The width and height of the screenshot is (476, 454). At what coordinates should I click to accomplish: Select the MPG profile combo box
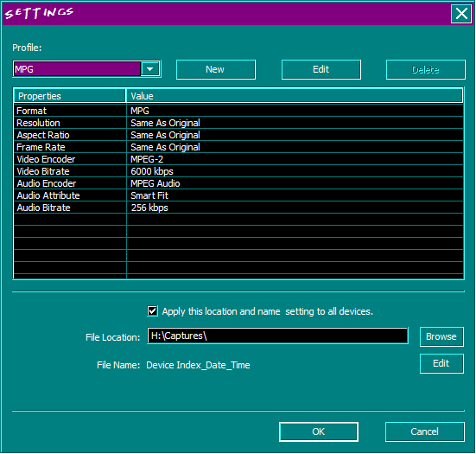86,69
